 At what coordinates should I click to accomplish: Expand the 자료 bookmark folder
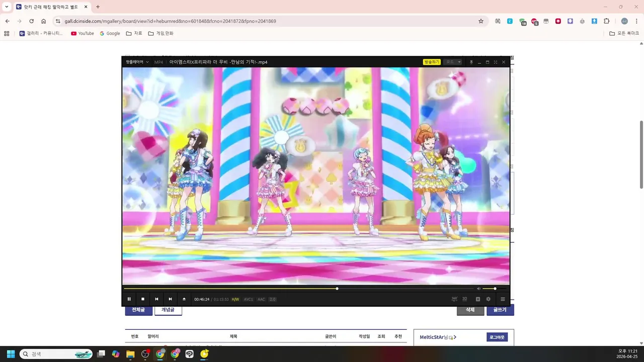point(134,33)
